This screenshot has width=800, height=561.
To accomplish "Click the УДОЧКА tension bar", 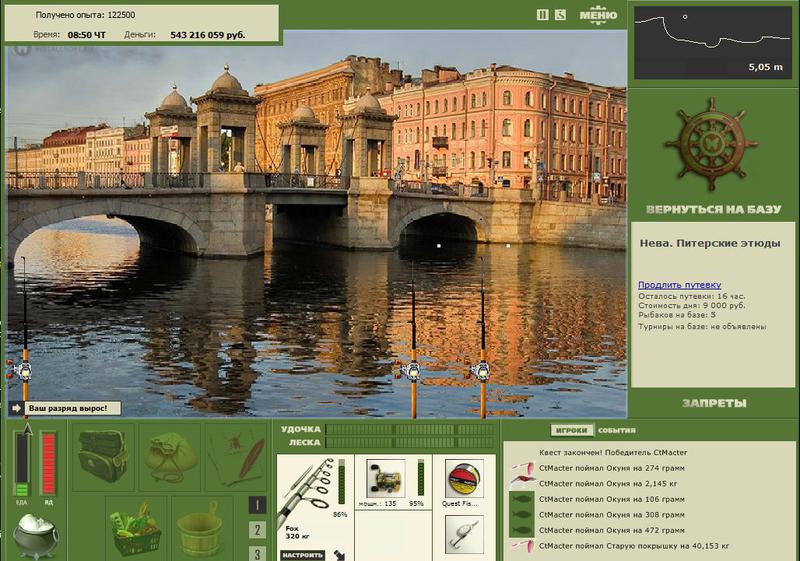I will tap(410, 429).
